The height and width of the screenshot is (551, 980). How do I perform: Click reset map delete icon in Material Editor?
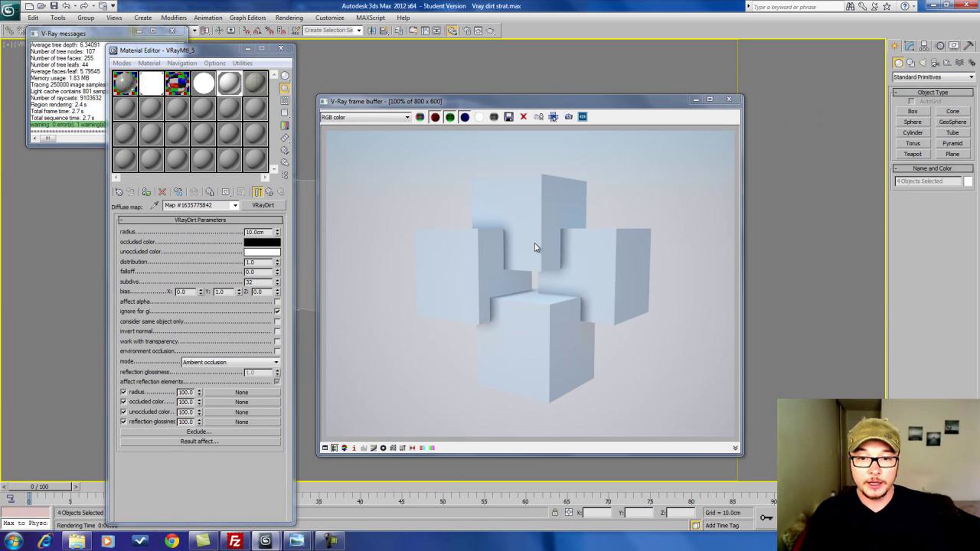(162, 192)
